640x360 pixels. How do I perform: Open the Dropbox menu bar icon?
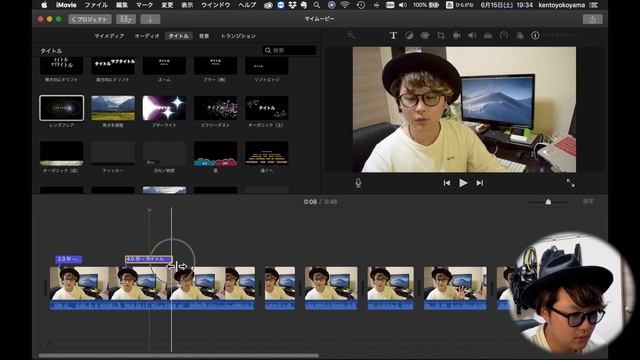(292, 5)
